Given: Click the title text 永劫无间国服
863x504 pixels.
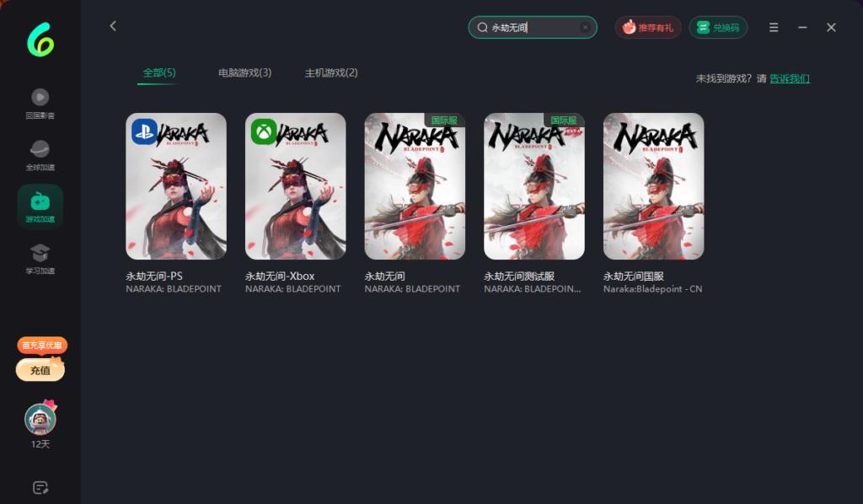Looking at the screenshot, I should 634,276.
